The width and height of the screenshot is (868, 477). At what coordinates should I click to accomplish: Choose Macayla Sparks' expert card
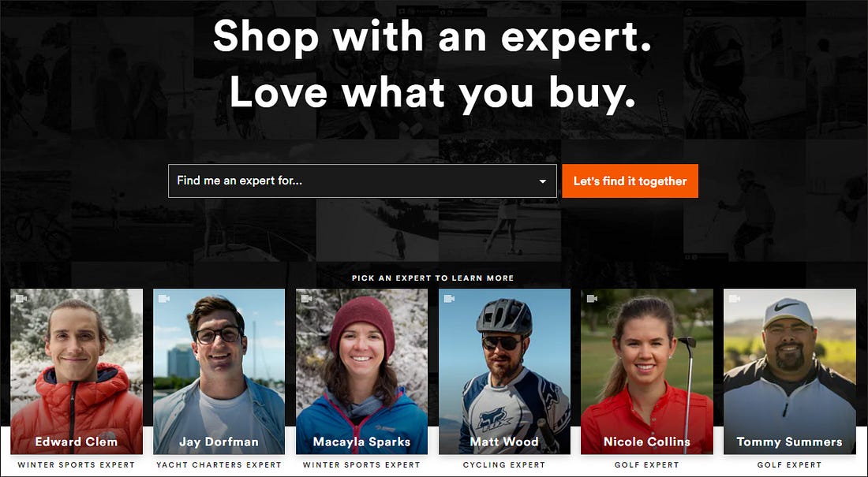[362, 371]
